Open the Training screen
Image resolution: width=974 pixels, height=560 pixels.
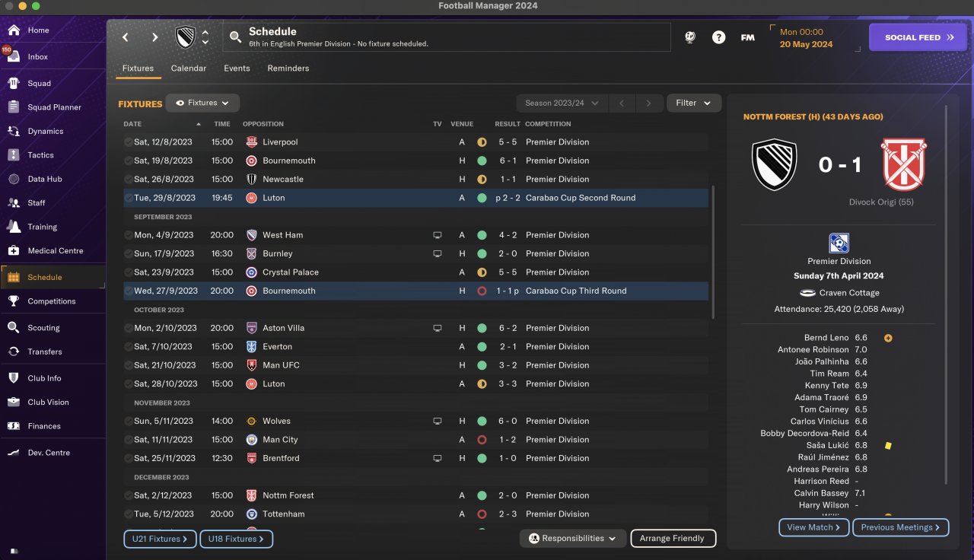pos(42,227)
